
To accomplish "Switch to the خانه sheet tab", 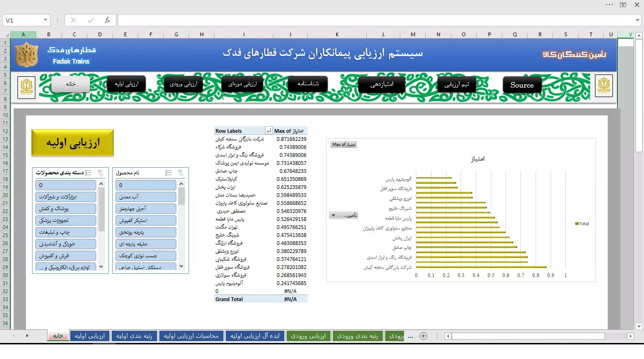I will click(58, 336).
